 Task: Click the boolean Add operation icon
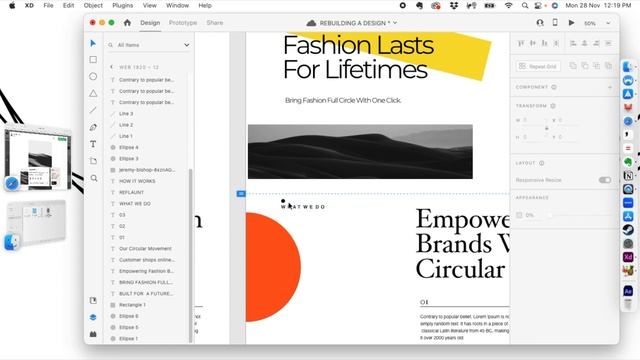tap(573, 66)
